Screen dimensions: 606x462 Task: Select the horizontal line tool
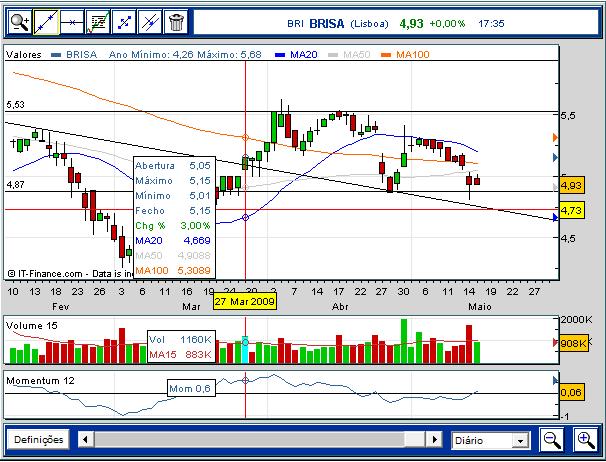(72, 22)
